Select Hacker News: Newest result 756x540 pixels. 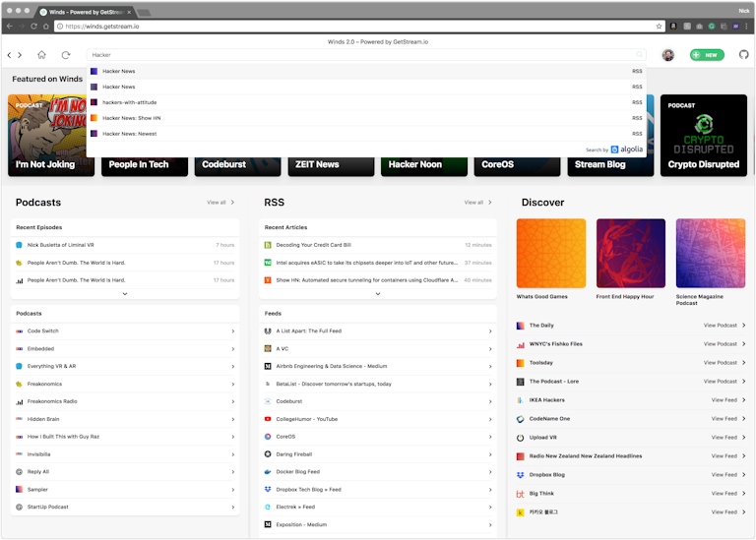366,134
